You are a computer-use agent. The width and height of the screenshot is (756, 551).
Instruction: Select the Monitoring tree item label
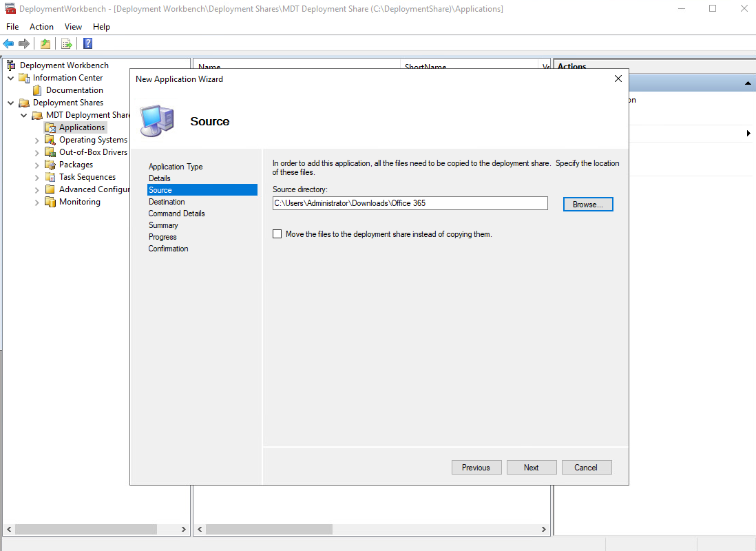(x=80, y=202)
